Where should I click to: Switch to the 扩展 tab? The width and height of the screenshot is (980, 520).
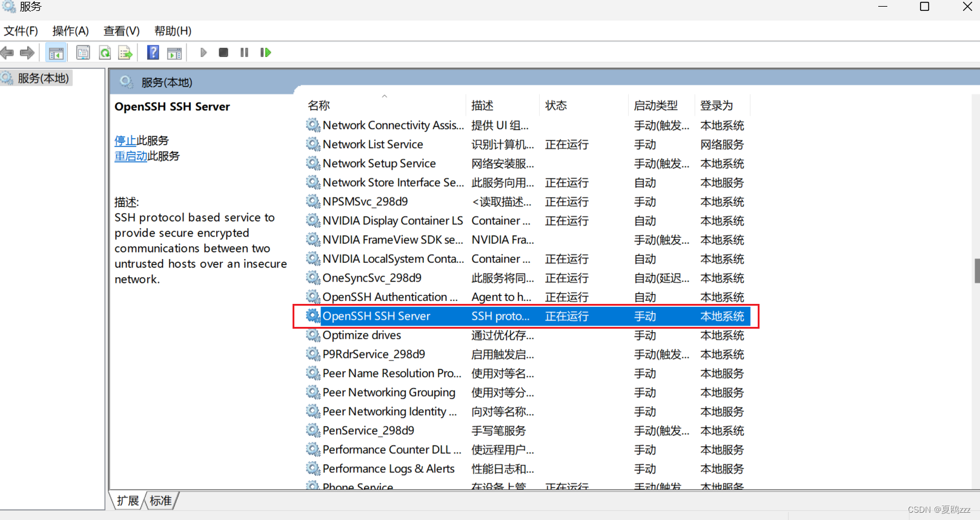[x=128, y=501]
